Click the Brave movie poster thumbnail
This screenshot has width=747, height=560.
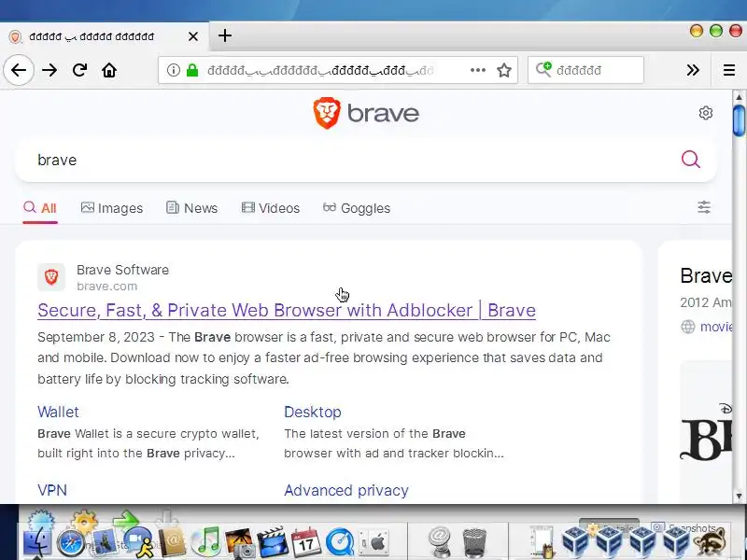click(x=706, y=431)
